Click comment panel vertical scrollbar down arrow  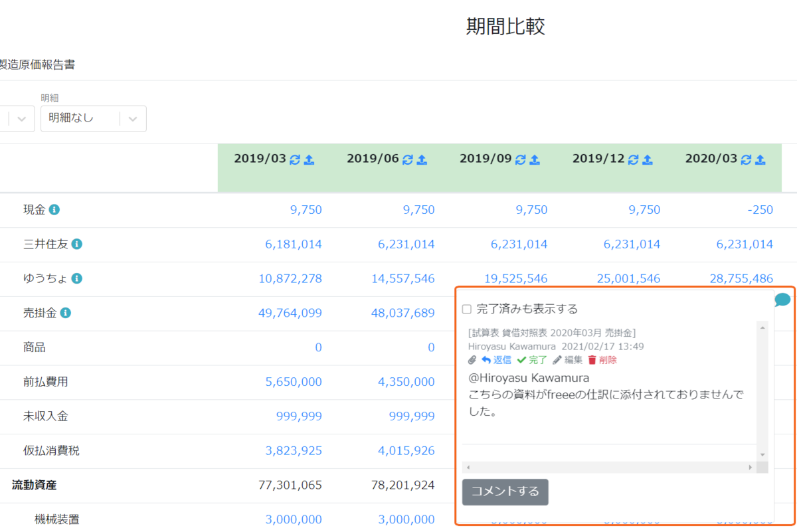coord(762,454)
